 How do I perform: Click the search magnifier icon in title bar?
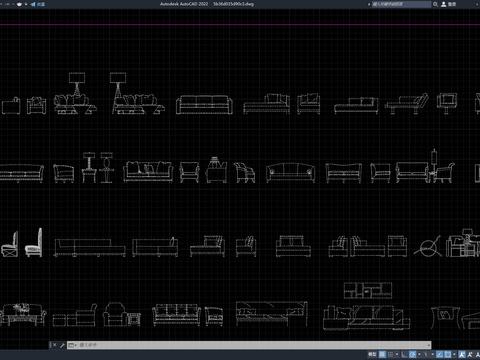(x=435, y=4)
